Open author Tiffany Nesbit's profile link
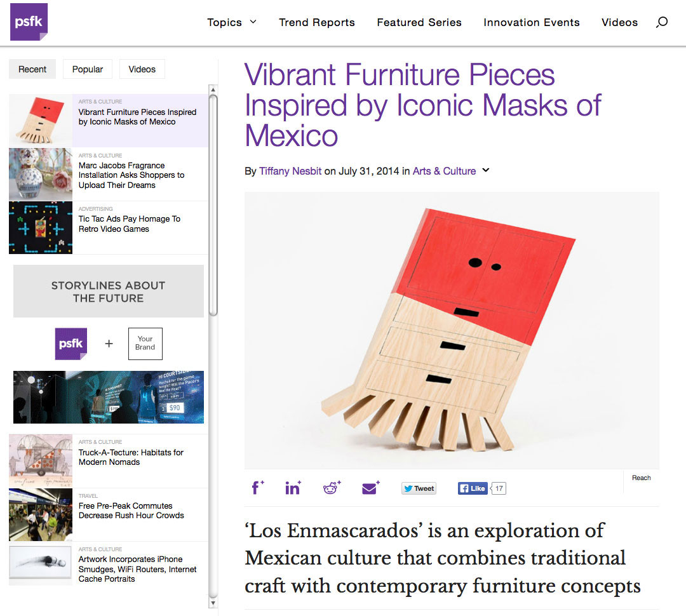The height and width of the screenshot is (616, 686). (290, 171)
